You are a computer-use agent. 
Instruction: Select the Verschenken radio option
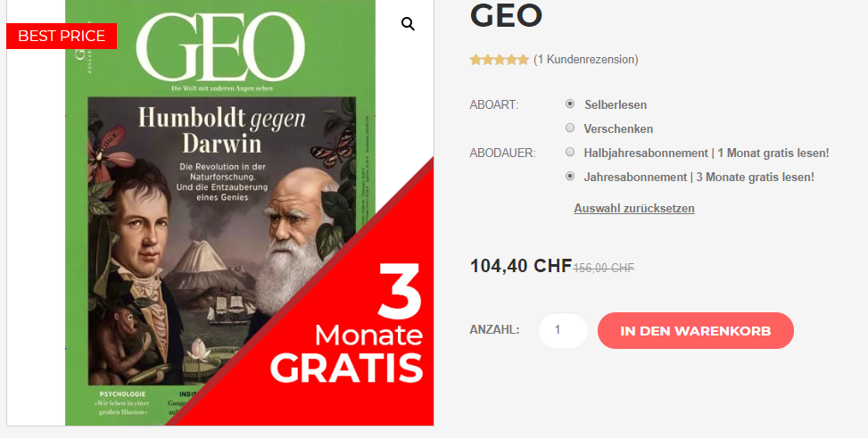(x=570, y=128)
